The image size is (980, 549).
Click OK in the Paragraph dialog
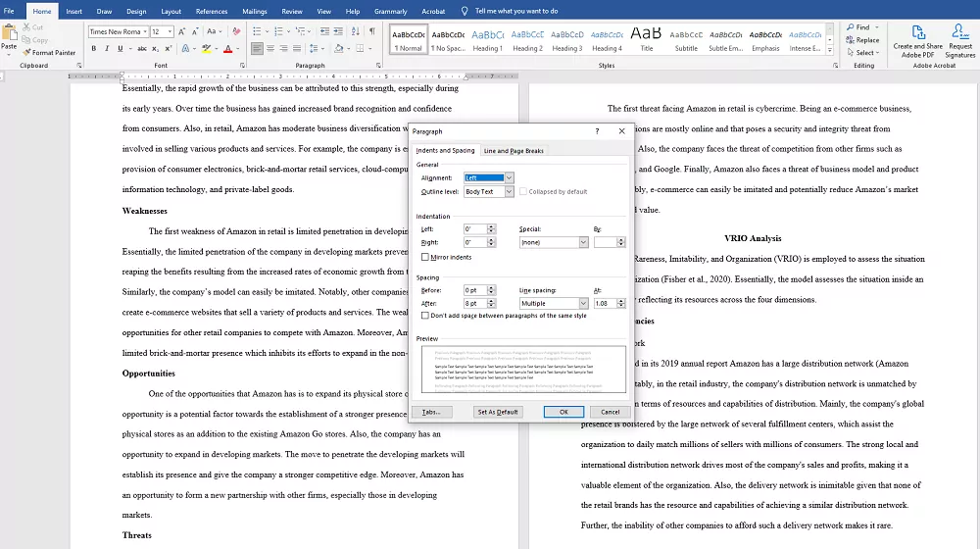tap(563, 412)
